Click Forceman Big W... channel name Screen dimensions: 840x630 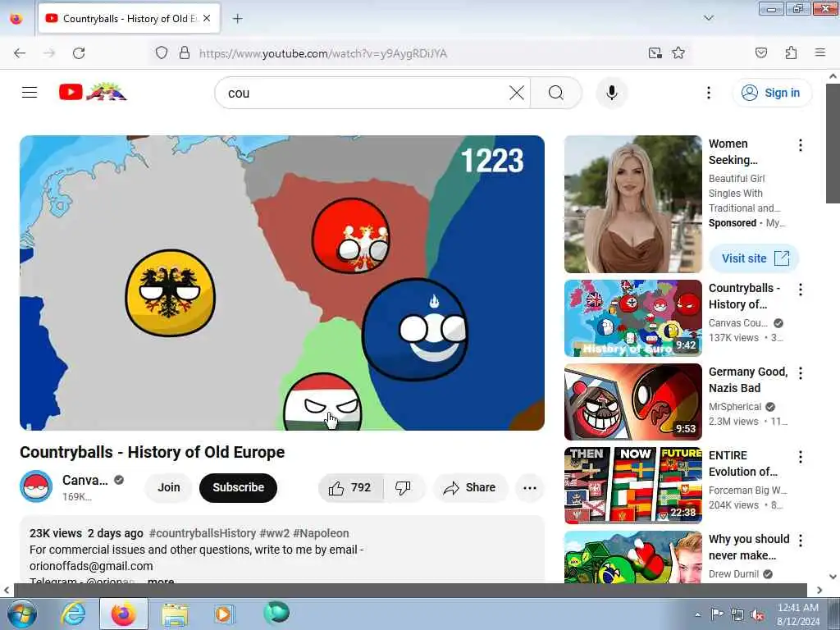(747, 491)
